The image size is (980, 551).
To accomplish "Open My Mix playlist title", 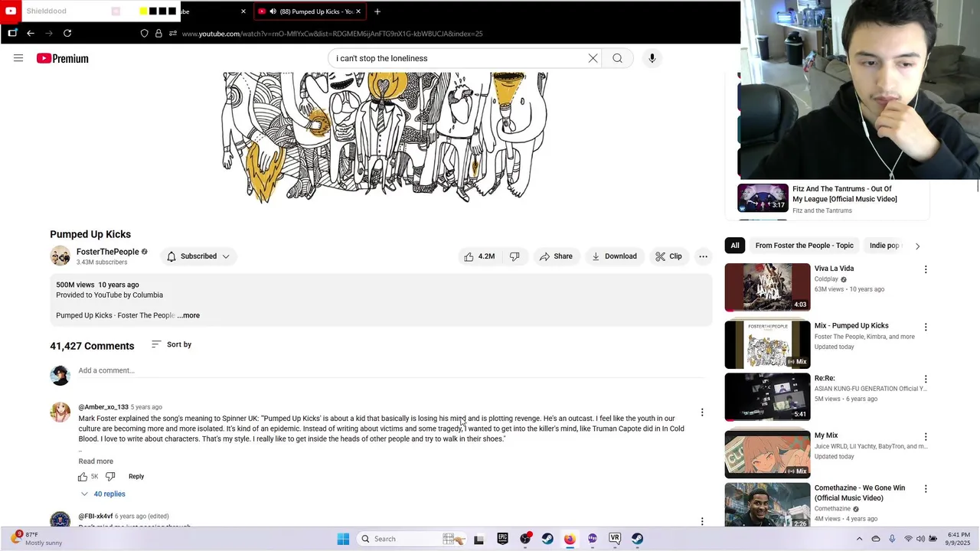I will 826,435.
